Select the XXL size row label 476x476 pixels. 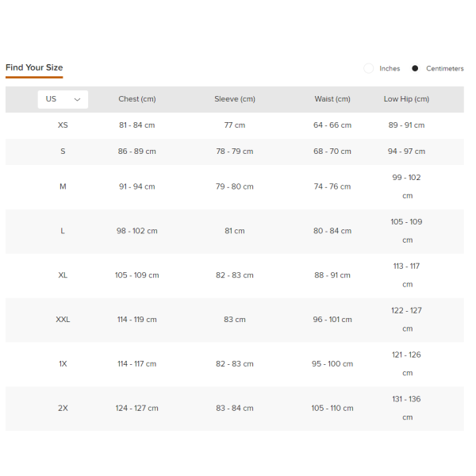[x=63, y=320]
